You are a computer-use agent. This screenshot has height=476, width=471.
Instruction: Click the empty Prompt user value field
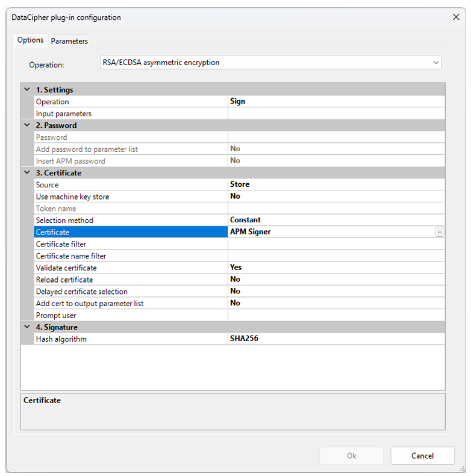pos(336,315)
